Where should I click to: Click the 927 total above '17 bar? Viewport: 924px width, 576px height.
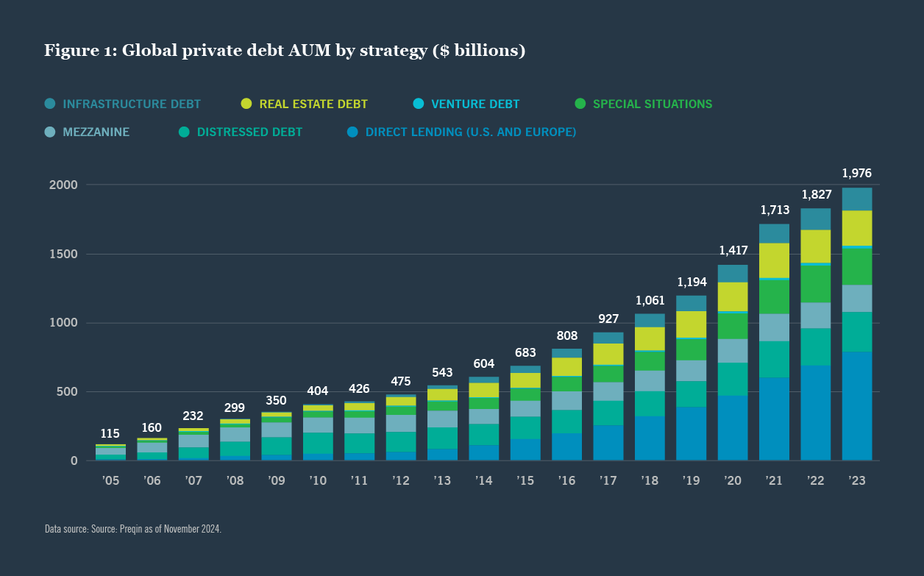point(608,319)
